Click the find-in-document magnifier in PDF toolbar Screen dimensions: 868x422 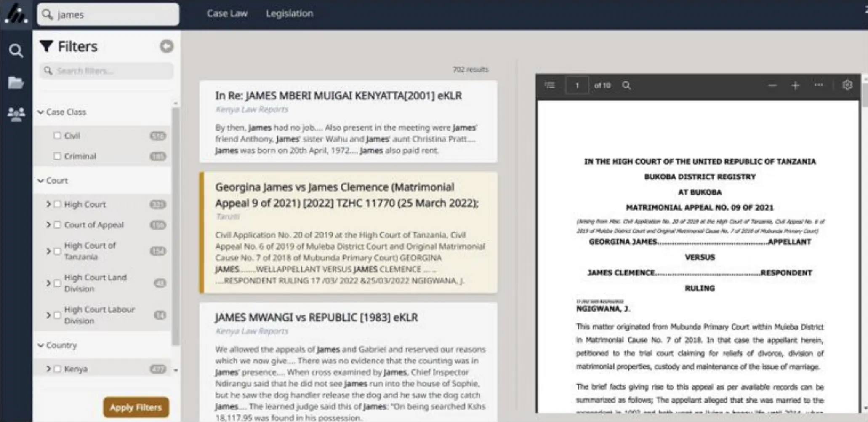(626, 85)
